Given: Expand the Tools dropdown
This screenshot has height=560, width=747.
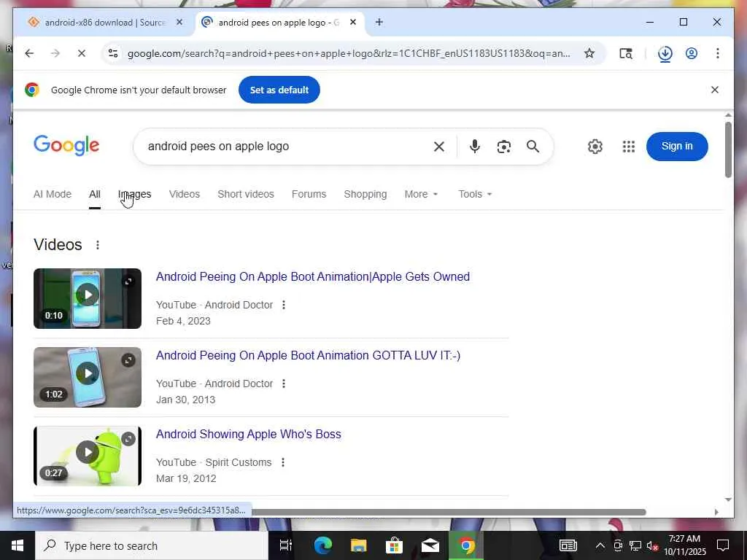Looking at the screenshot, I should pyautogui.click(x=475, y=194).
